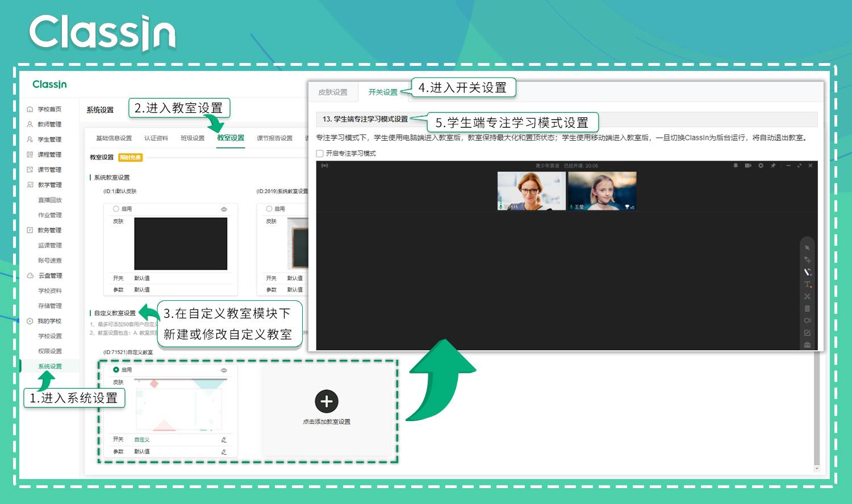Click the pin icon in classroom preview

pyautogui.click(x=773, y=166)
